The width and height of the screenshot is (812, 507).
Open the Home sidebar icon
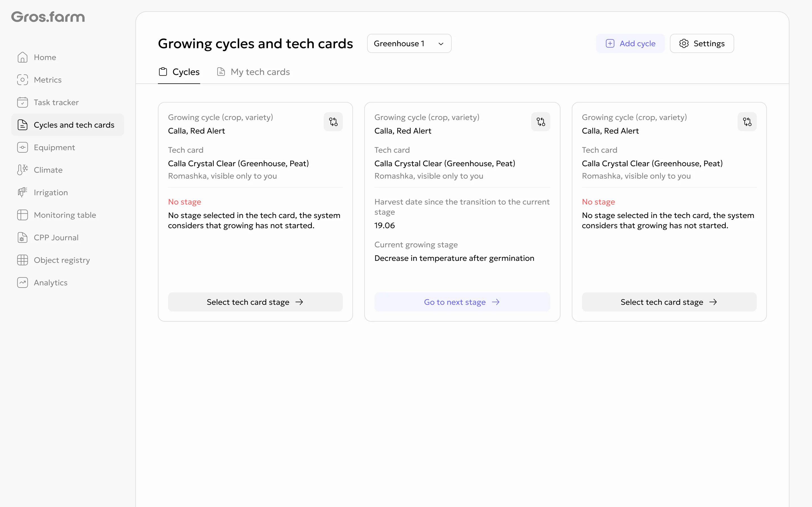(x=23, y=57)
